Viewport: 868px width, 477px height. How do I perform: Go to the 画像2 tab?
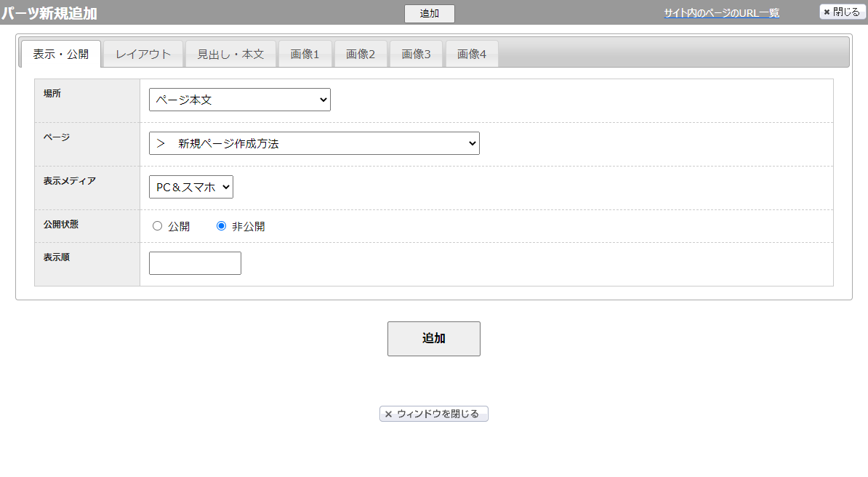(x=361, y=55)
